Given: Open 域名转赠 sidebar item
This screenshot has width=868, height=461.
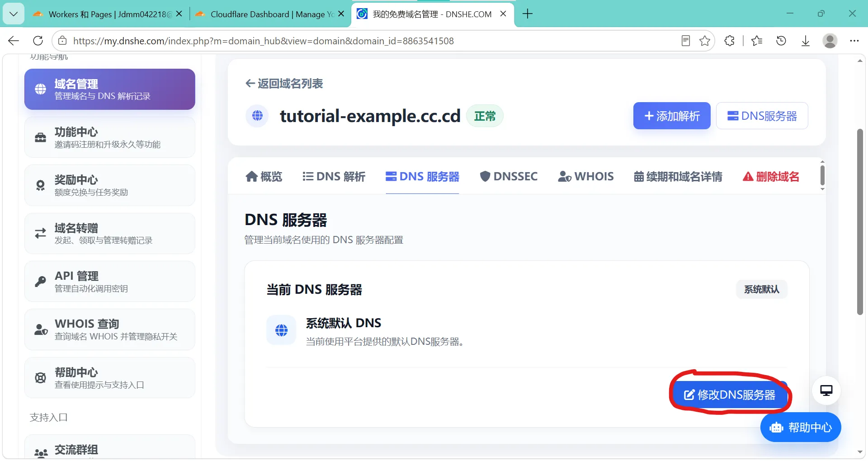Looking at the screenshot, I should click(x=110, y=233).
